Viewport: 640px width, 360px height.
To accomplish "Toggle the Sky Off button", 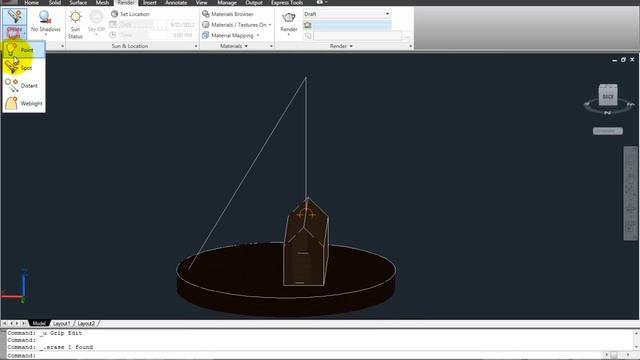I will coord(96,24).
